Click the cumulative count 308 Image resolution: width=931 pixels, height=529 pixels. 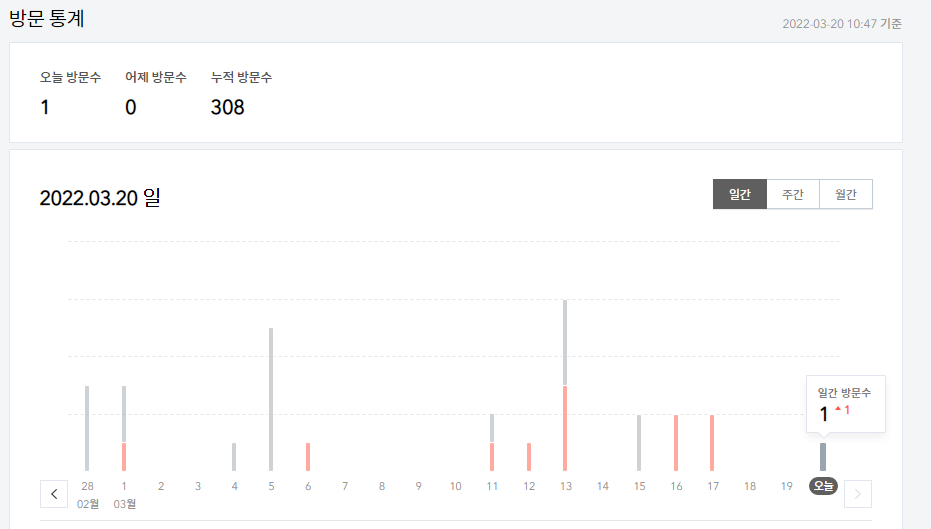point(227,107)
